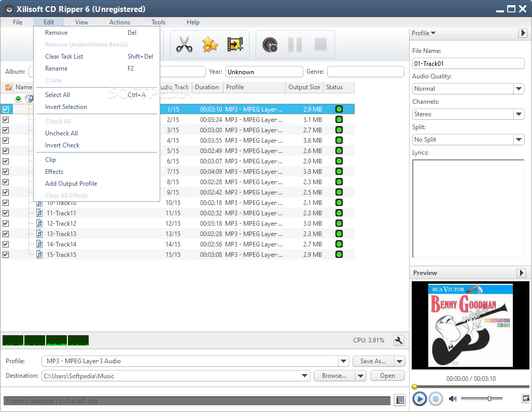Click the music file icon of 11-Track11
This screenshot has width=532, height=412.
tap(40, 213)
